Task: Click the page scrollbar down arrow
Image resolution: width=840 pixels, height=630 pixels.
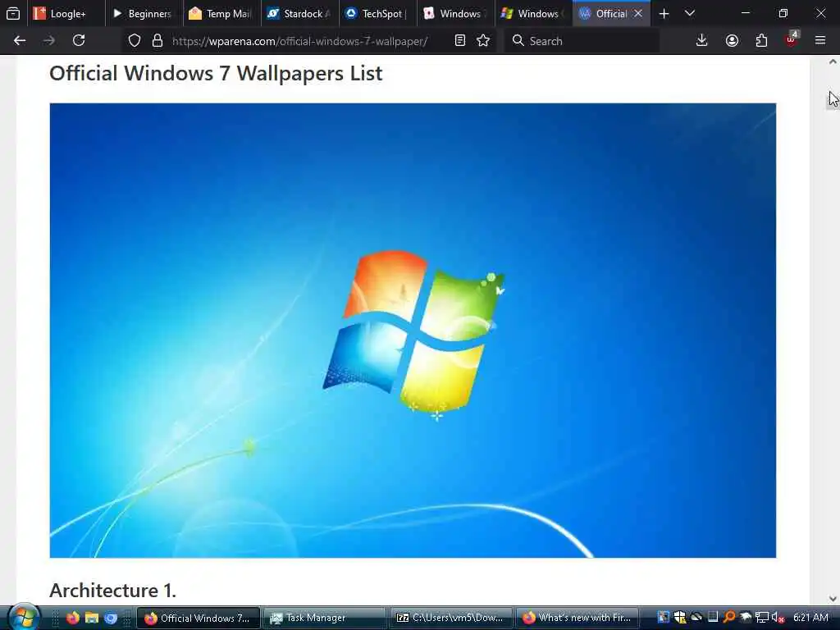Action: click(833, 598)
